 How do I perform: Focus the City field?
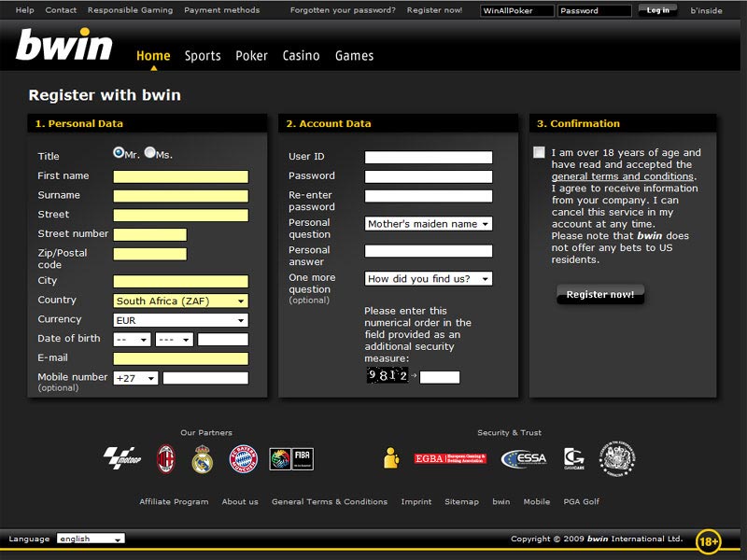tap(181, 282)
